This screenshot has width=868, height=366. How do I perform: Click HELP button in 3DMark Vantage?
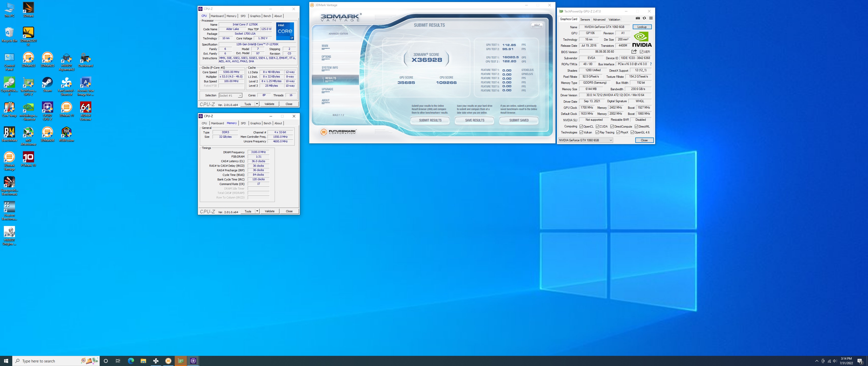coord(537,25)
